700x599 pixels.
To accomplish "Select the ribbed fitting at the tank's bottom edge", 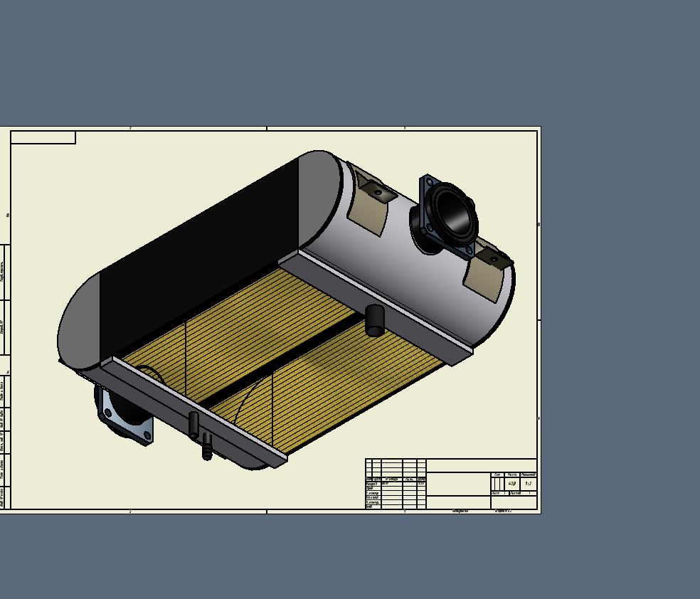I will click(207, 446).
